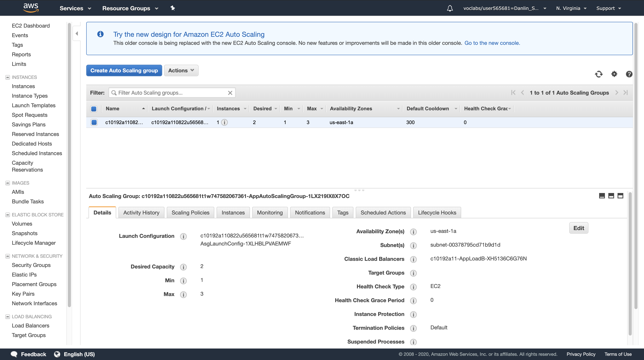Click info icon next to instance count

[x=224, y=122]
